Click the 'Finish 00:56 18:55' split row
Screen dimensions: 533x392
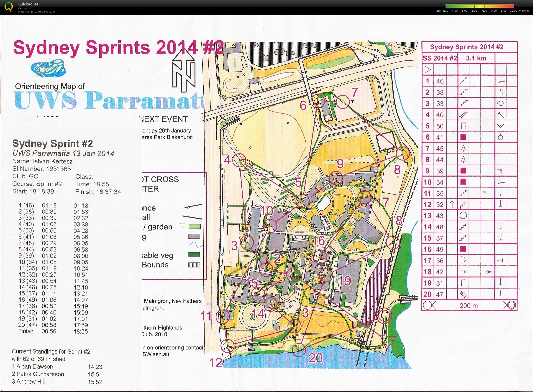coord(53,331)
